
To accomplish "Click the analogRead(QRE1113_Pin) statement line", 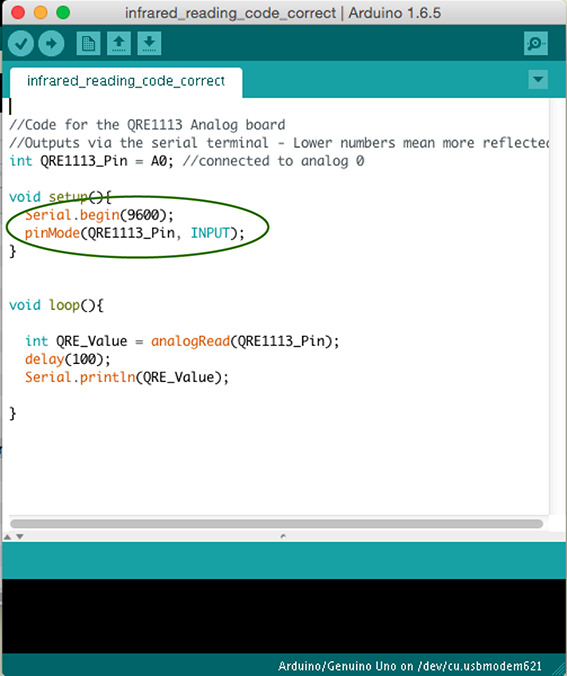I will 182,341.
